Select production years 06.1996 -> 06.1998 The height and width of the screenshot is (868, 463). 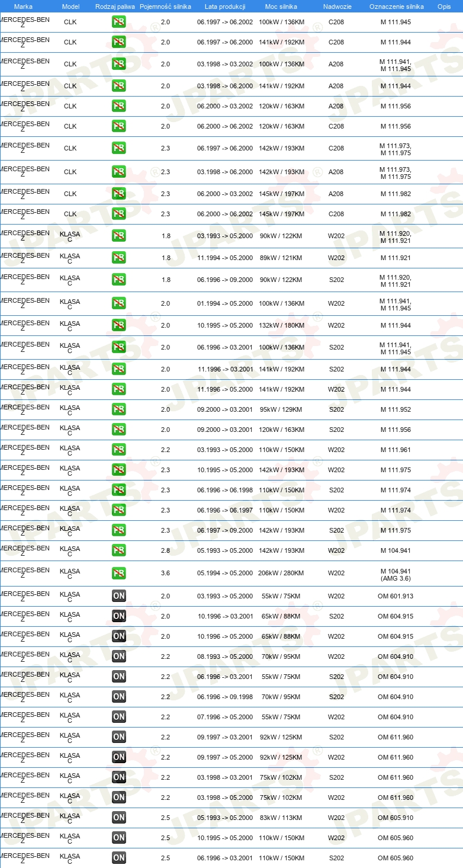[x=225, y=490]
